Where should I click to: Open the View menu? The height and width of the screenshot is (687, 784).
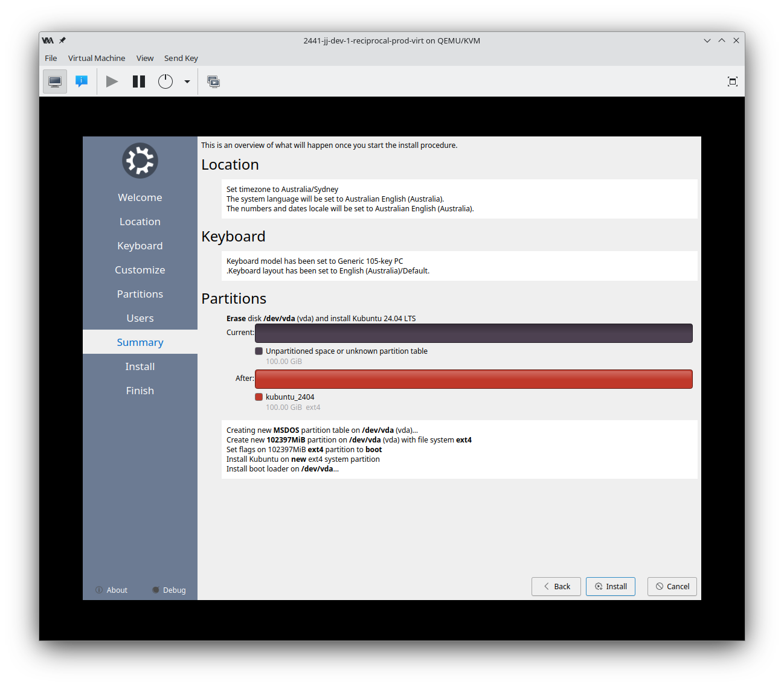[x=145, y=58]
